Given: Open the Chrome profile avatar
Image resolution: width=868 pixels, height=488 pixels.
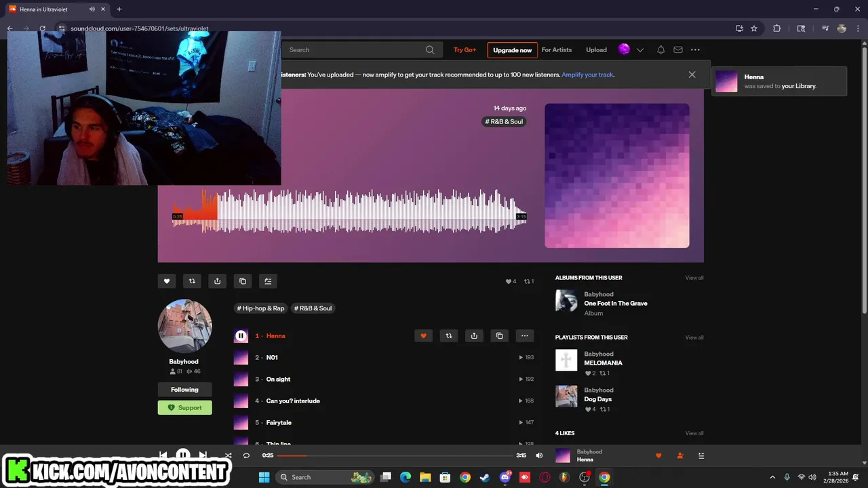Looking at the screenshot, I should 842,28.
